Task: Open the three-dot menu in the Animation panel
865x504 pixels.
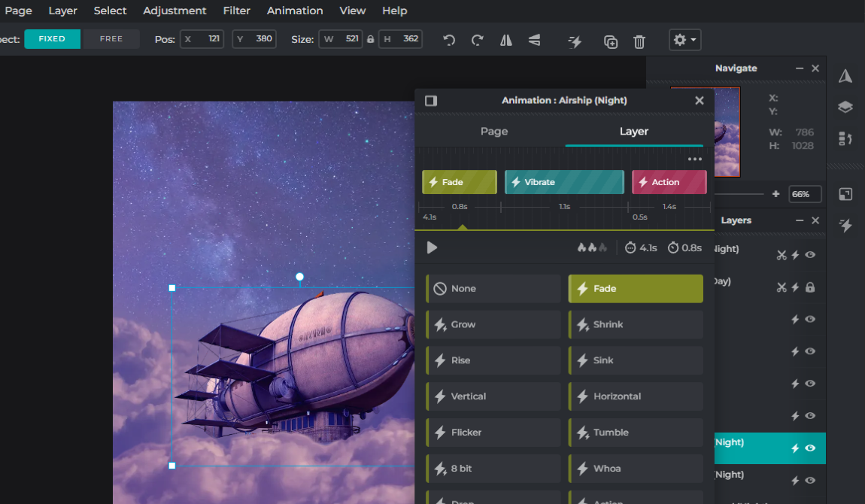Action: [x=694, y=159]
